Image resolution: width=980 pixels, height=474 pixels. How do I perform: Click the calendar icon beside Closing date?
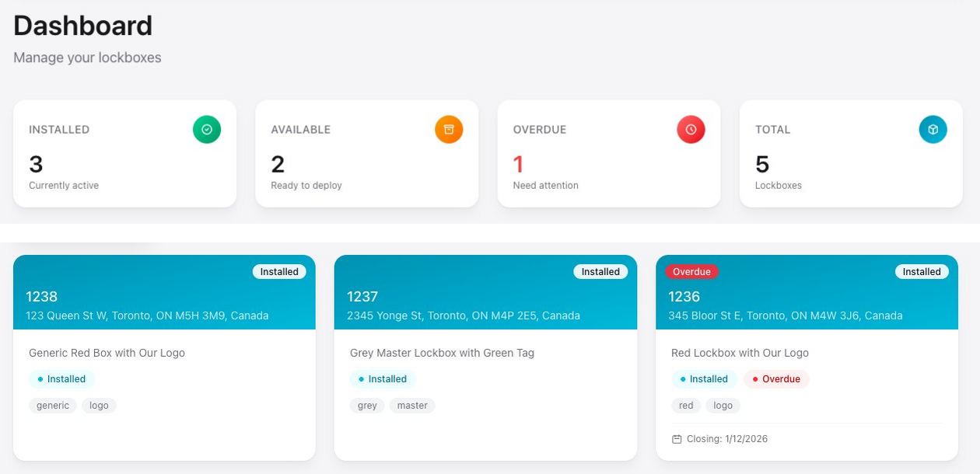coord(676,438)
